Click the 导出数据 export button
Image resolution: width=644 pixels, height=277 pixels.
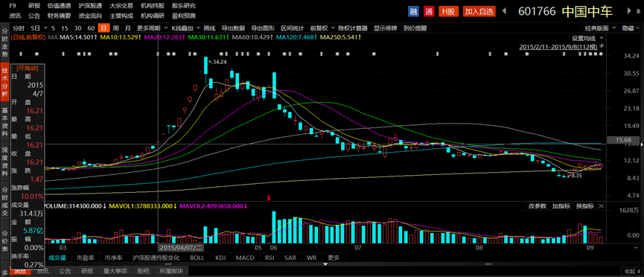tap(233, 28)
